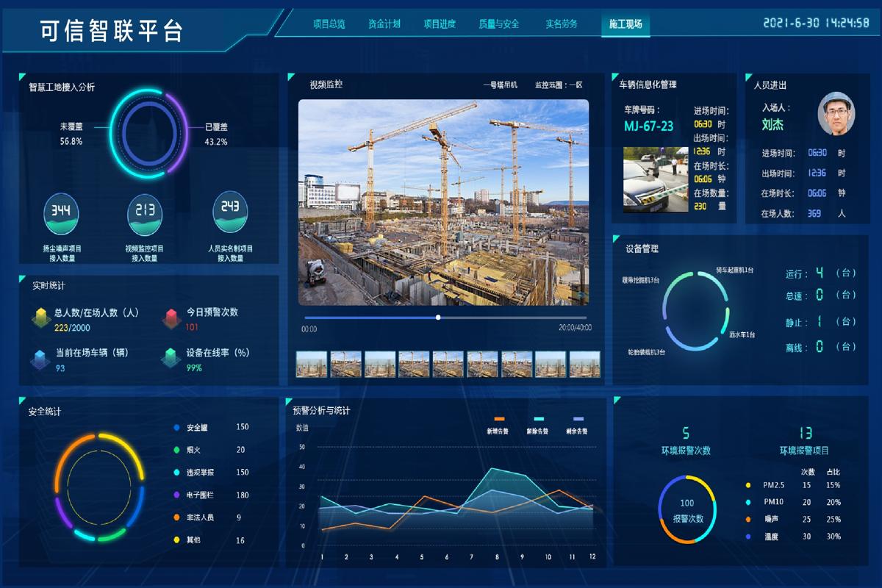Click the blue cube icon beside 当前在场车辆
Screen dimensions: 882x588
pos(40,359)
